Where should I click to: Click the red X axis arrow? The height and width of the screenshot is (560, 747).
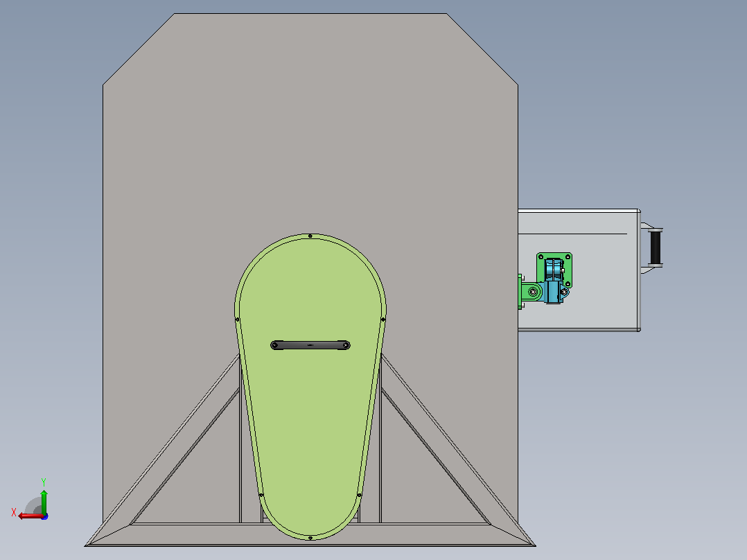click(30, 516)
